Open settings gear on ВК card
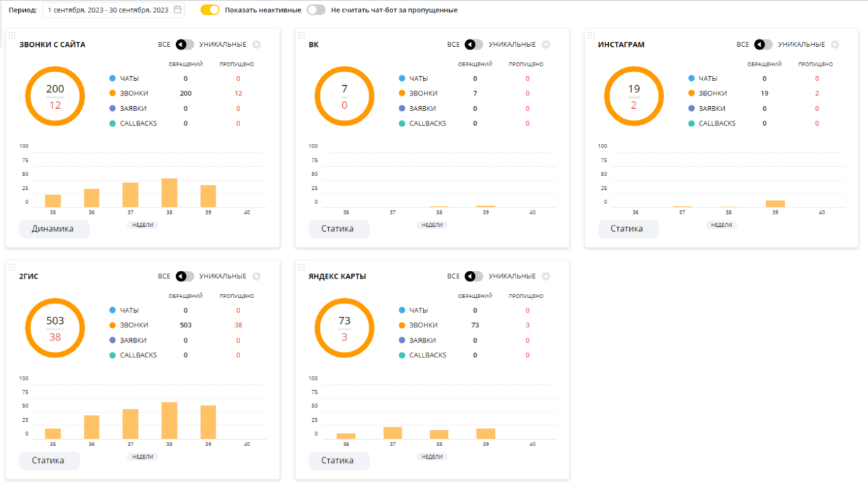The height and width of the screenshot is (488, 868). click(546, 45)
